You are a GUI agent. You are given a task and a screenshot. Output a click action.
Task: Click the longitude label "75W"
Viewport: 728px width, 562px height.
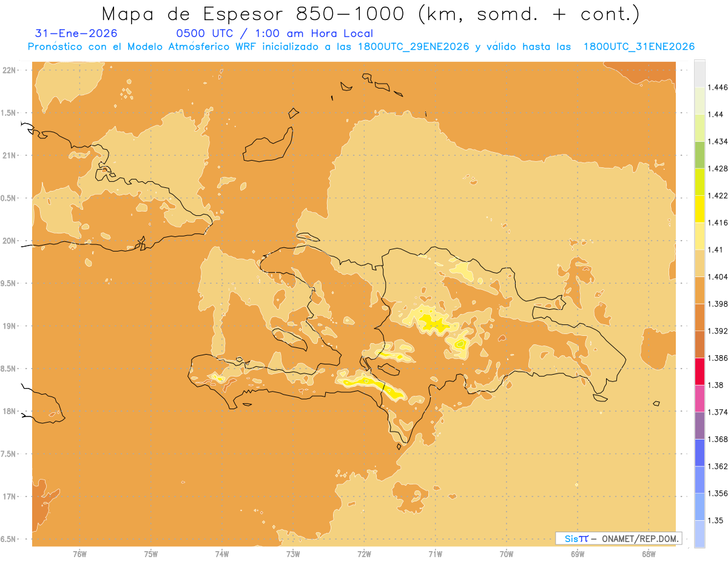[x=150, y=554]
